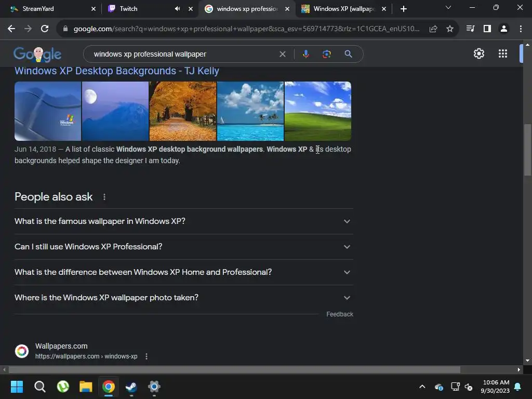Open File Explorer from taskbar

86,387
